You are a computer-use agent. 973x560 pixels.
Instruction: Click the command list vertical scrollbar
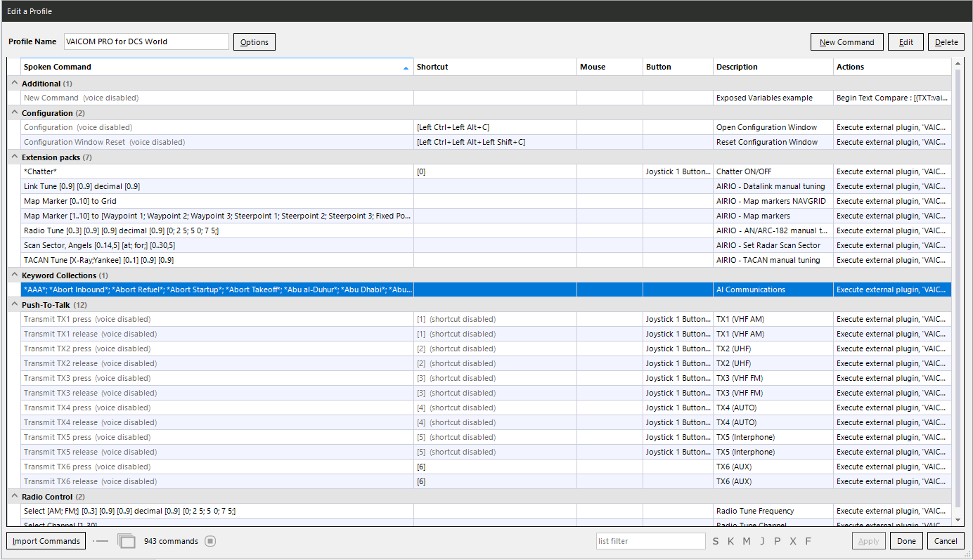[x=958, y=287]
